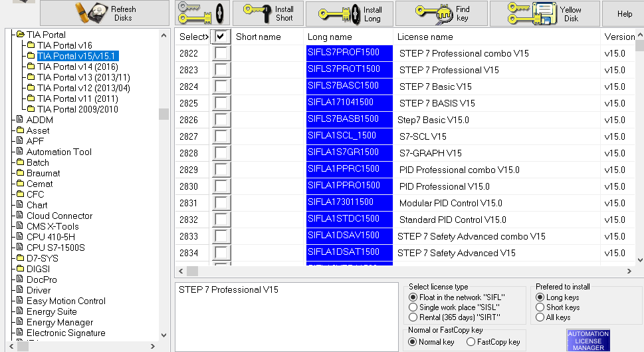Click the Find key button
This screenshot has height=352, width=644.
coord(441,13)
